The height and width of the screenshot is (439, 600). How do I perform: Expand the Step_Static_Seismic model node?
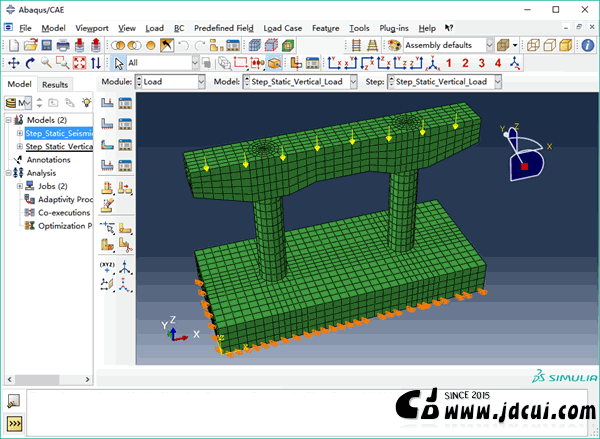click(x=20, y=133)
